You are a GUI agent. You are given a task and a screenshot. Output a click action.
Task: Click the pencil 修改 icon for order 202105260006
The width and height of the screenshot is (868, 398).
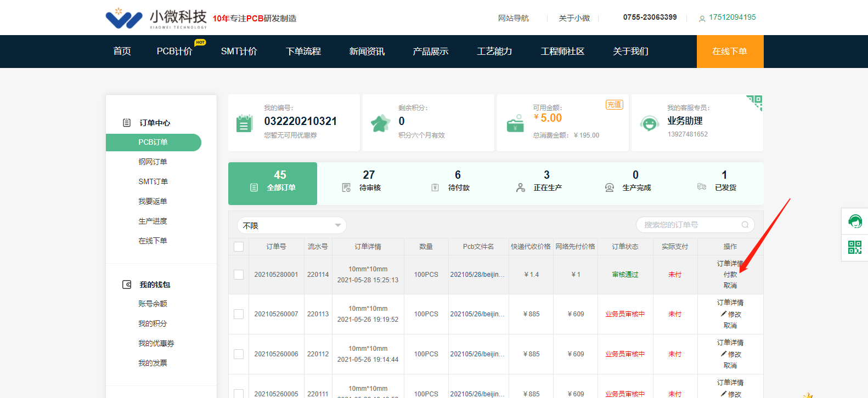tap(724, 354)
